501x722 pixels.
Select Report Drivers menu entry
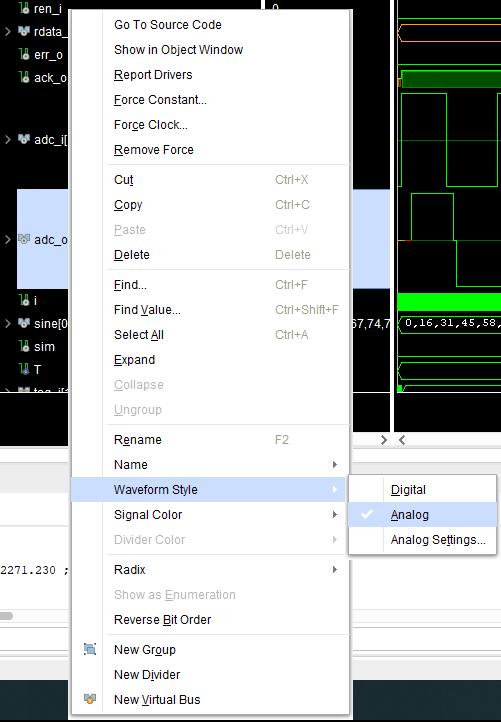[210, 75]
